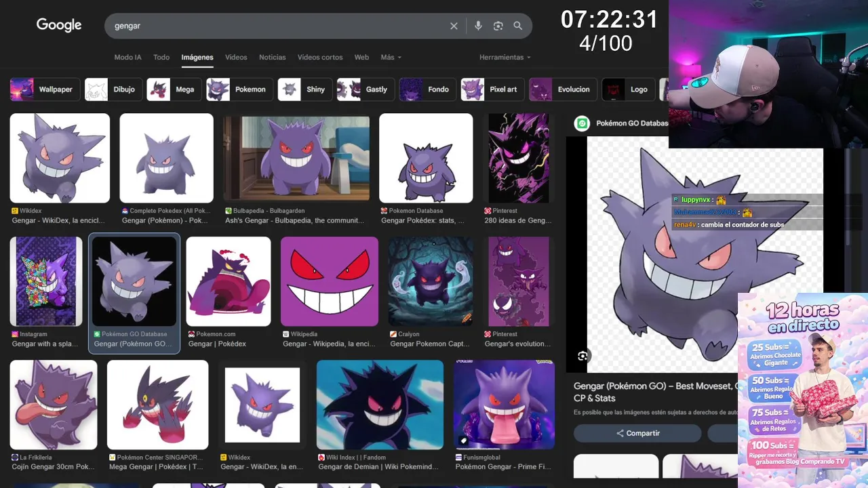The height and width of the screenshot is (488, 868).
Task: Submit search with magnifier icon
Action: [518, 26]
